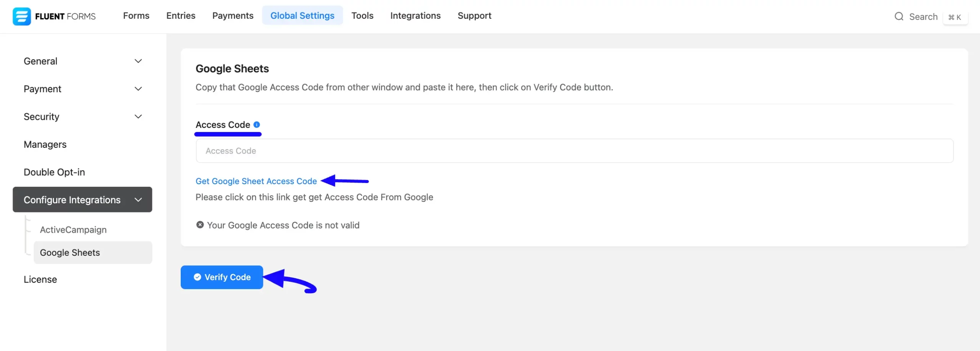980x351 pixels.
Task: Click the Search box in the header
Action: click(923, 16)
